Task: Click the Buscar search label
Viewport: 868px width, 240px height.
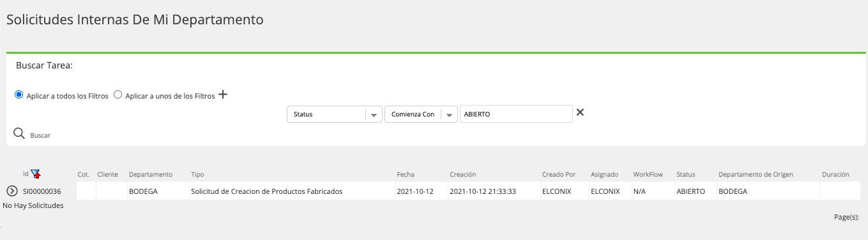Action: (x=40, y=136)
